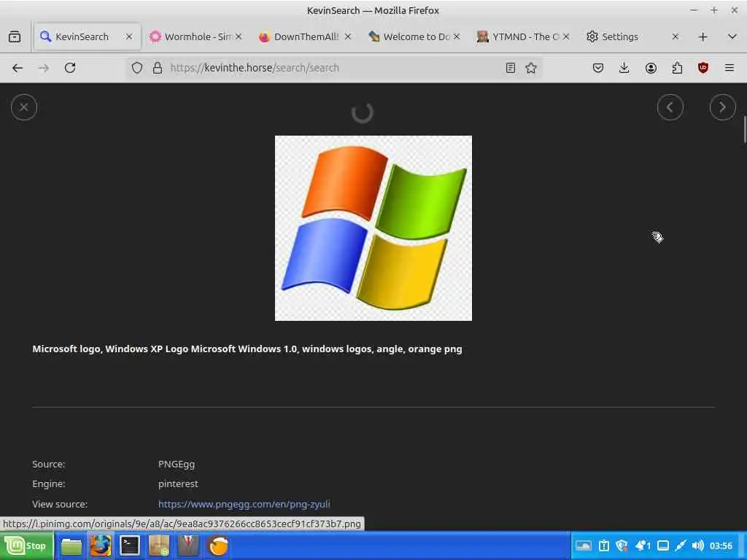The image size is (747, 560).
Task: Bookmark this page with the star
Action: click(x=531, y=68)
